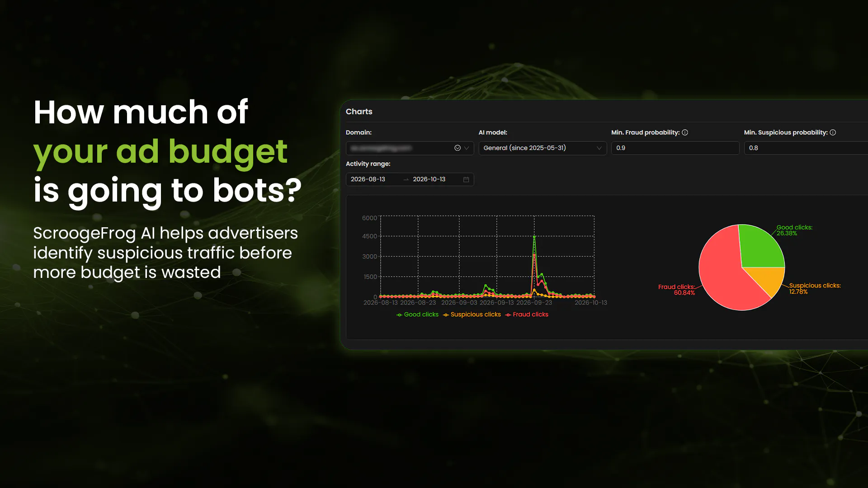Open the Domain dropdown arrow

click(x=467, y=148)
